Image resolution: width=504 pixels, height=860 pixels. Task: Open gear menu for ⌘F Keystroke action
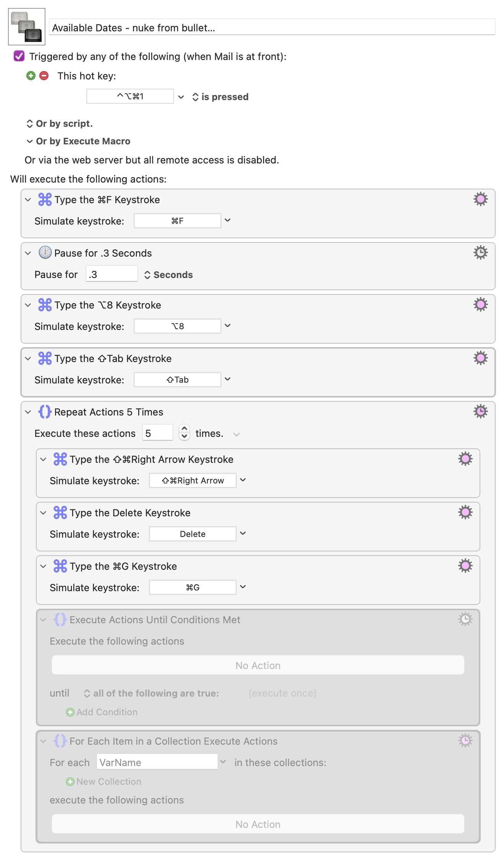click(x=481, y=199)
